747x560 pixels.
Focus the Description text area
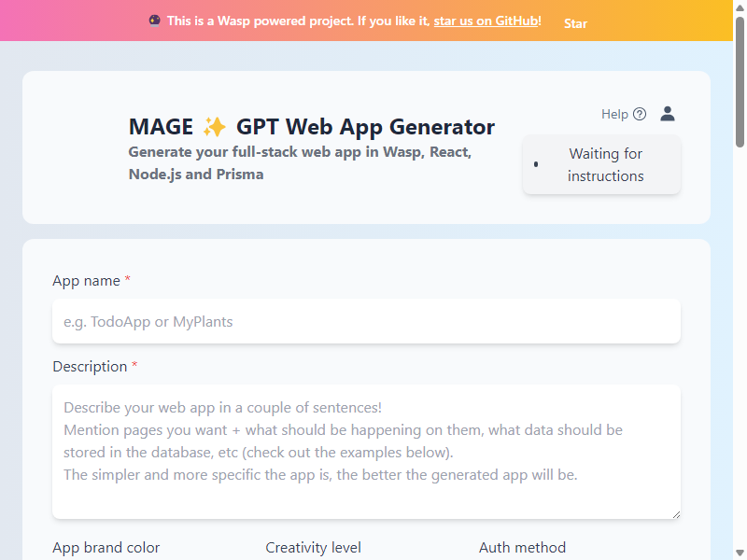366,452
